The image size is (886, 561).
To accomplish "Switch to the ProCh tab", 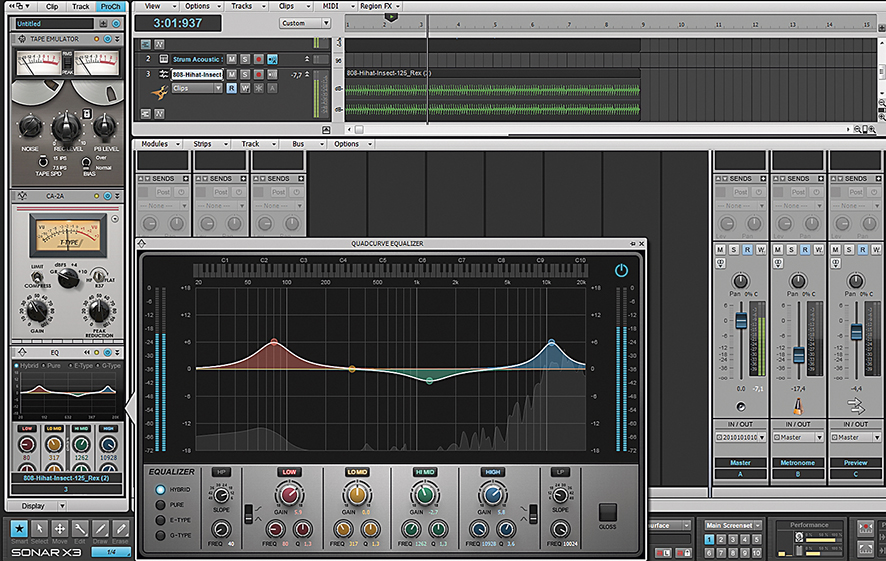I will click(x=110, y=7).
